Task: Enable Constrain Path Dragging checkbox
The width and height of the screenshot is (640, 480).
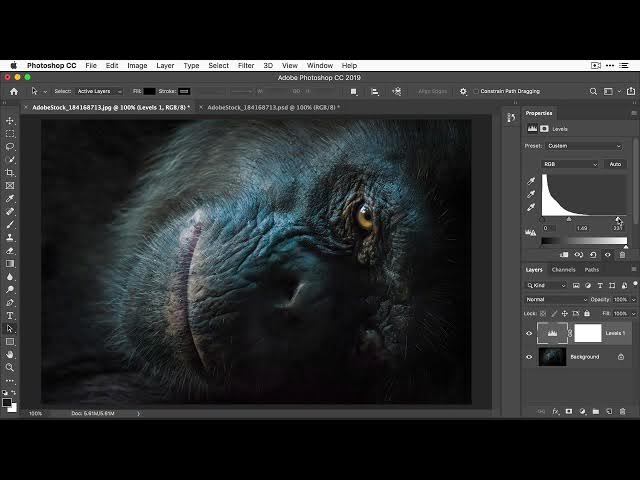Action: 477,91
